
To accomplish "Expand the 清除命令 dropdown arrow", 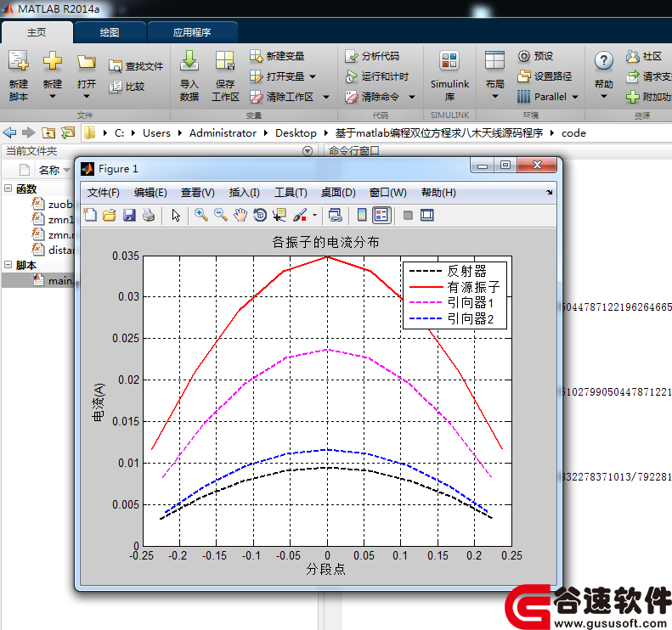I will tap(412, 98).
